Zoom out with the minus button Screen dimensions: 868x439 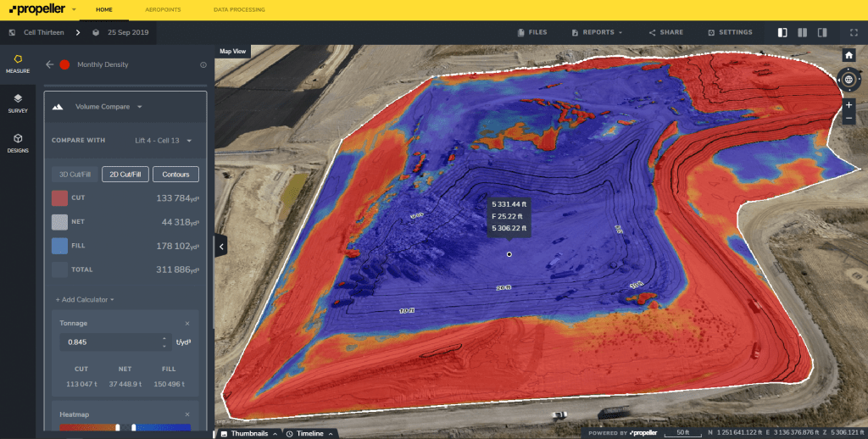[x=849, y=119]
